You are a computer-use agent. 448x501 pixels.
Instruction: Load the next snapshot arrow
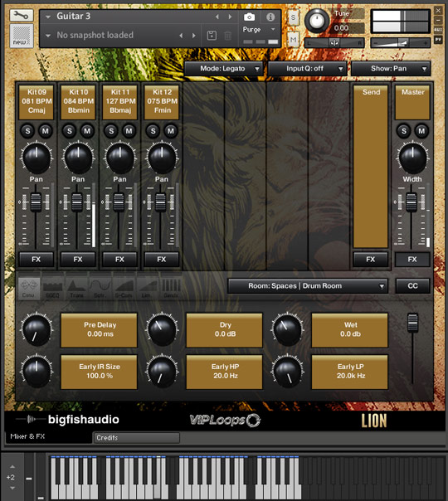pos(193,36)
